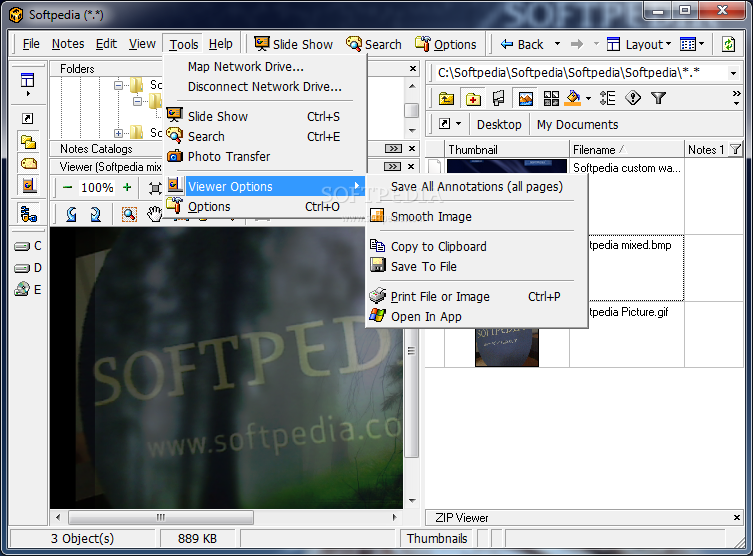Select the hand pan tool

[155, 214]
